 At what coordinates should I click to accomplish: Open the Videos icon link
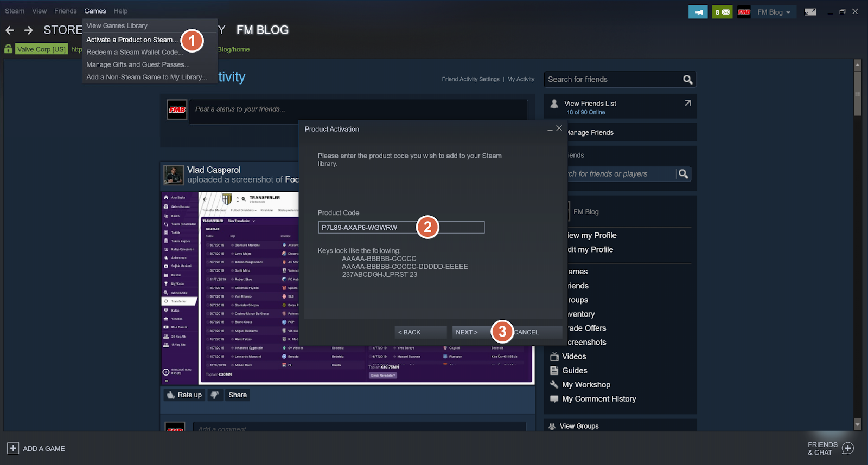554,356
